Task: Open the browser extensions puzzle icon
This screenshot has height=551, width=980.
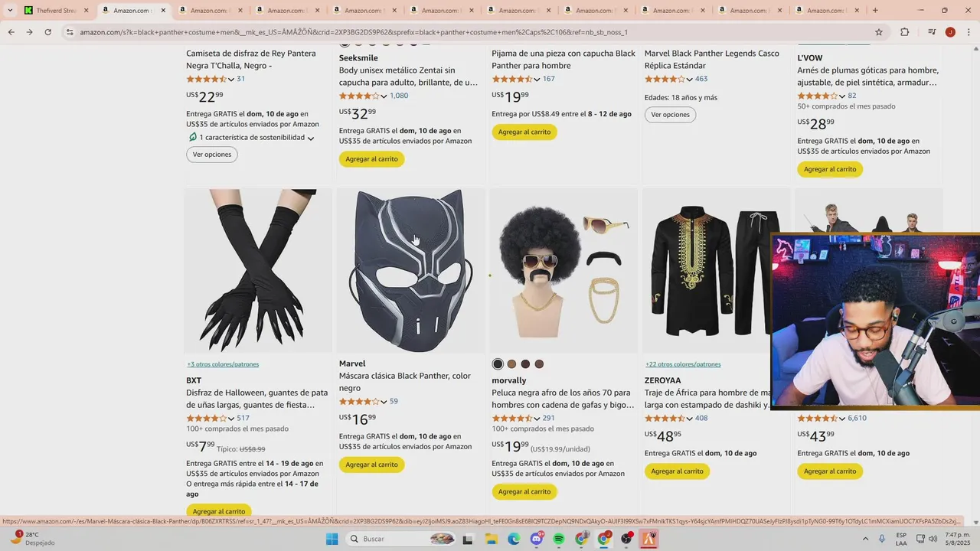Action: point(904,32)
